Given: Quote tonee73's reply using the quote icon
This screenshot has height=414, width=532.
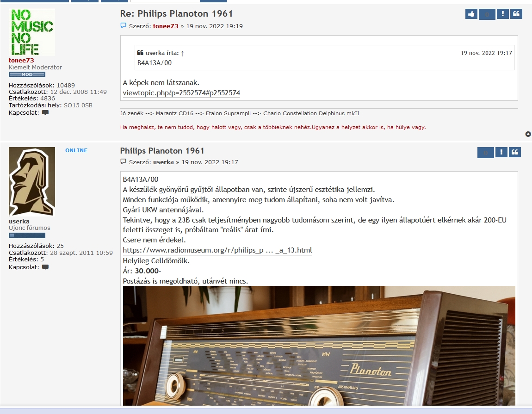Looking at the screenshot, I should point(516,14).
